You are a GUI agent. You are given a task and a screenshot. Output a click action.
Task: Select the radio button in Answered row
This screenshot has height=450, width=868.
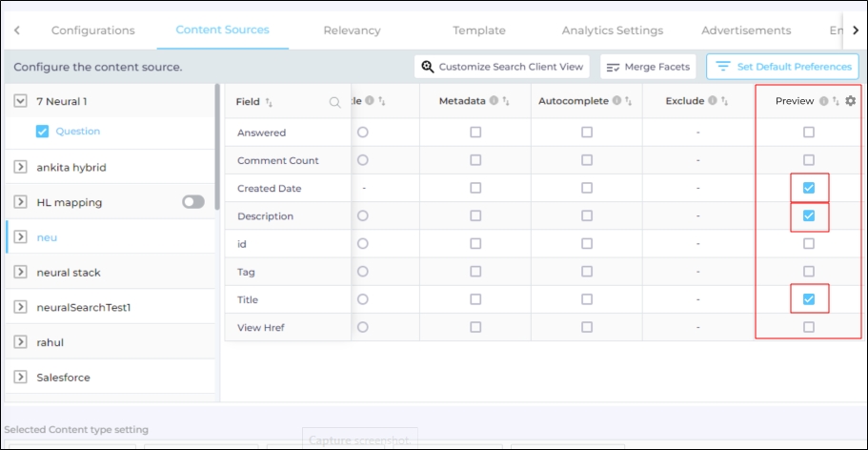pos(362,133)
